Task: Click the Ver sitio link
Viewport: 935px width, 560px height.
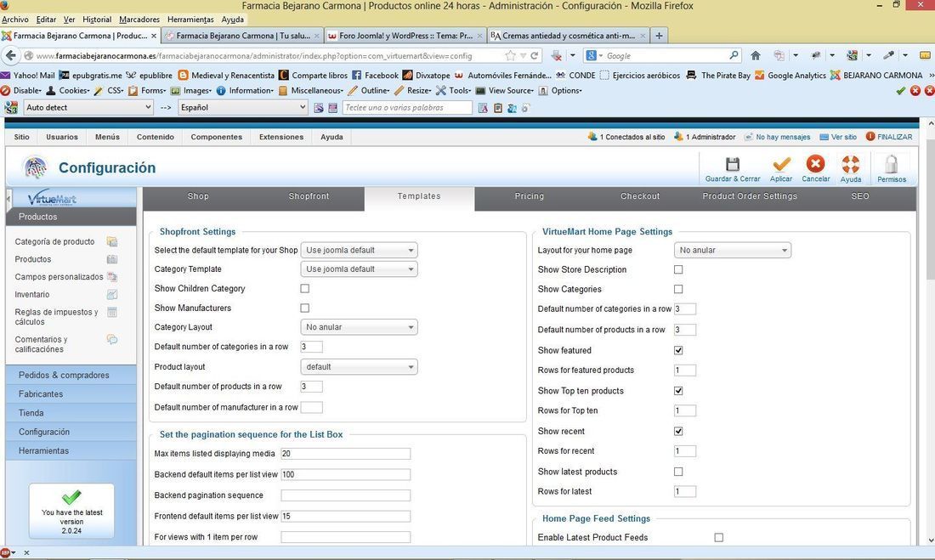Action: (x=844, y=137)
